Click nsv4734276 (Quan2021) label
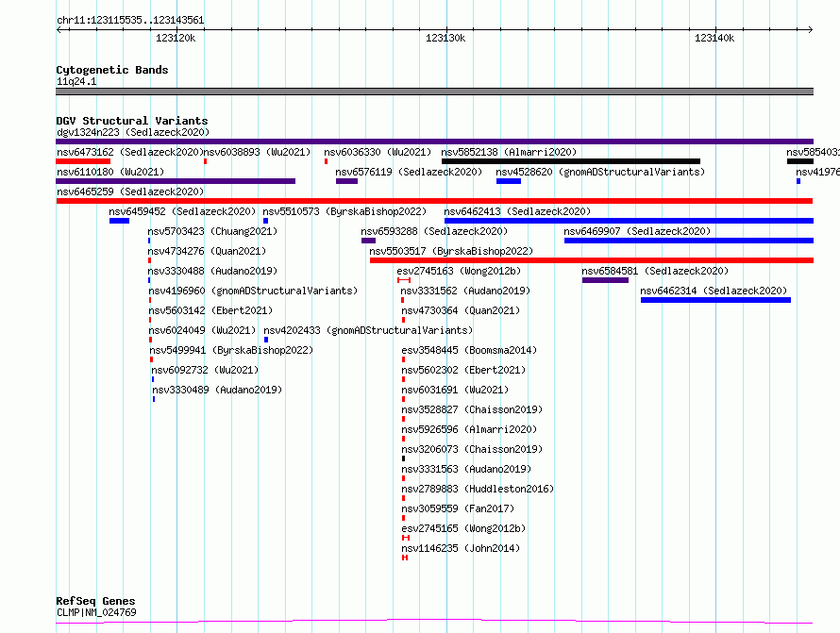This screenshot has height=633, width=840. pyautogui.click(x=207, y=251)
